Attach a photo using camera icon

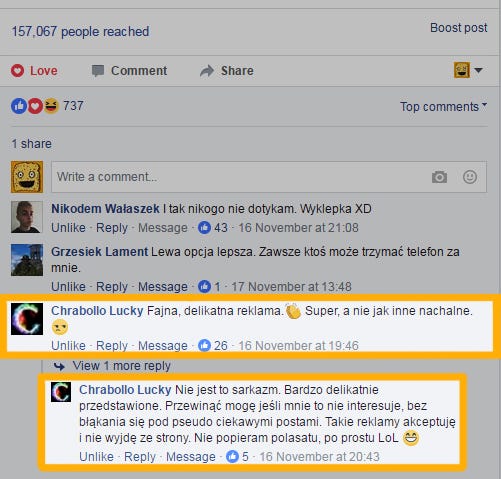[439, 177]
